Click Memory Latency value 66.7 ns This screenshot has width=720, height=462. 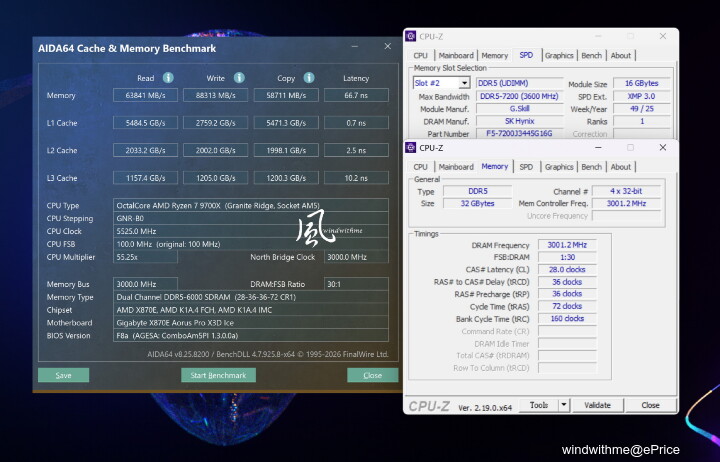[356, 95]
